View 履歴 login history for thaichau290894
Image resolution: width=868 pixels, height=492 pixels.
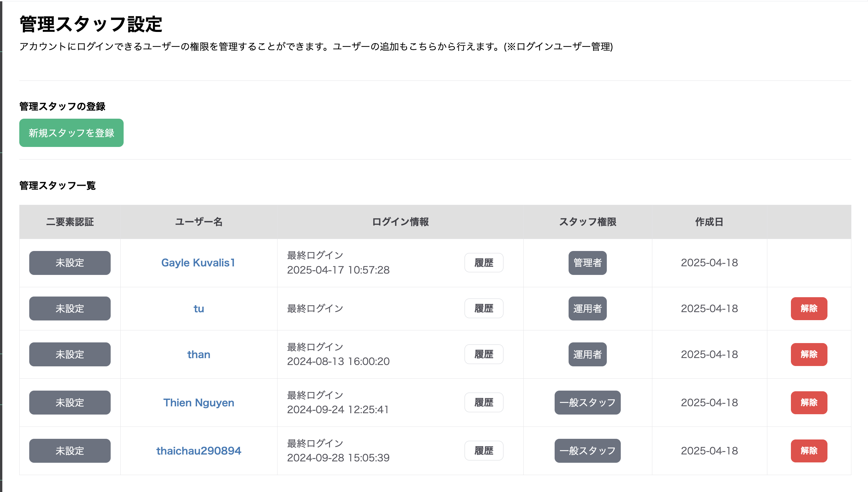tap(484, 451)
